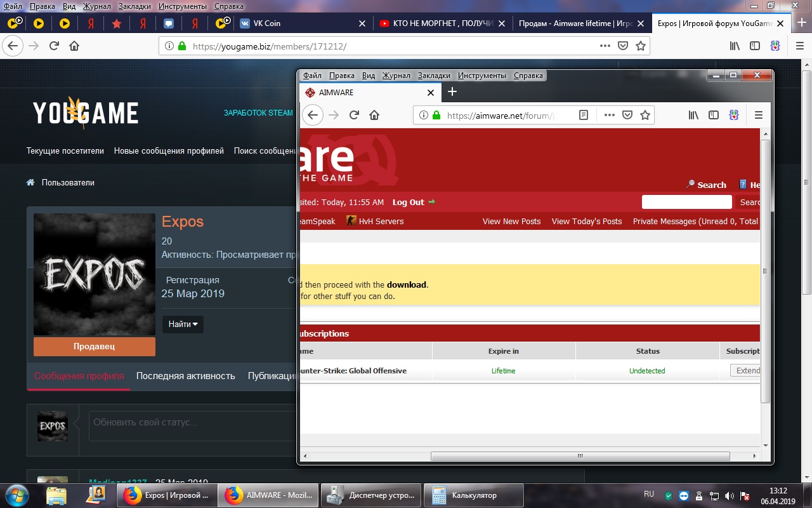Select Сообщения профиля tab

pos(79,375)
